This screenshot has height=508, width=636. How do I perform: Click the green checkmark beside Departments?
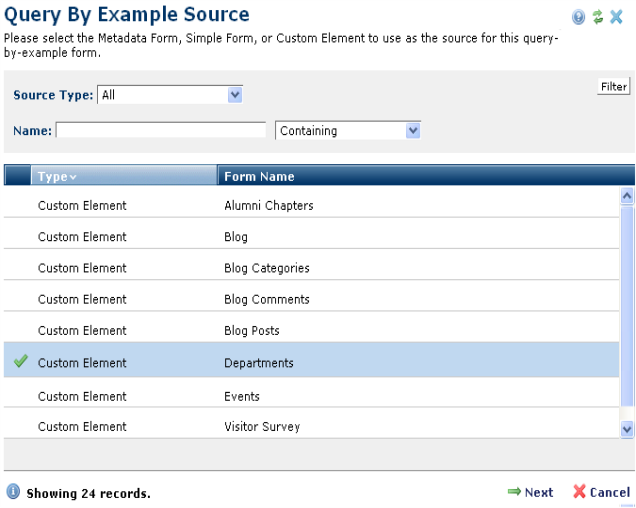[20, 362]
